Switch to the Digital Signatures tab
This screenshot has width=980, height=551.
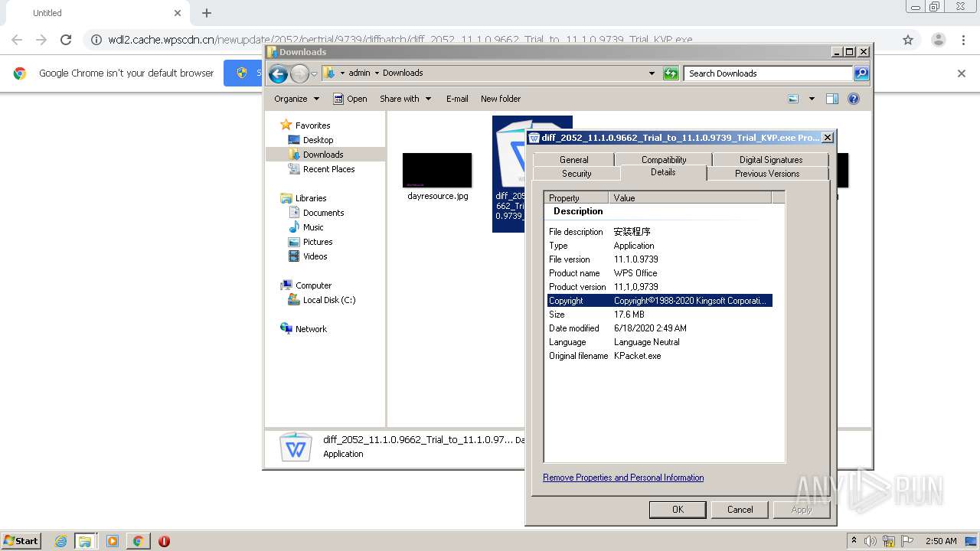[x=771, y=159]
